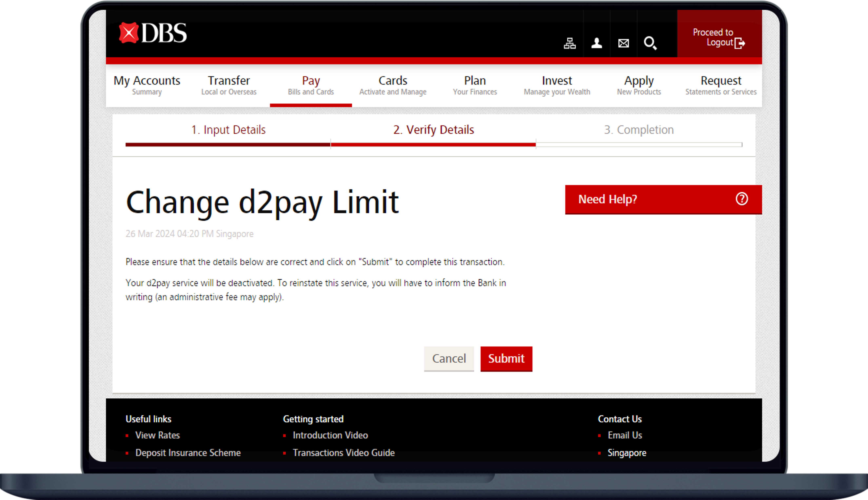Click the Need Help? banner

coord(663,200)
